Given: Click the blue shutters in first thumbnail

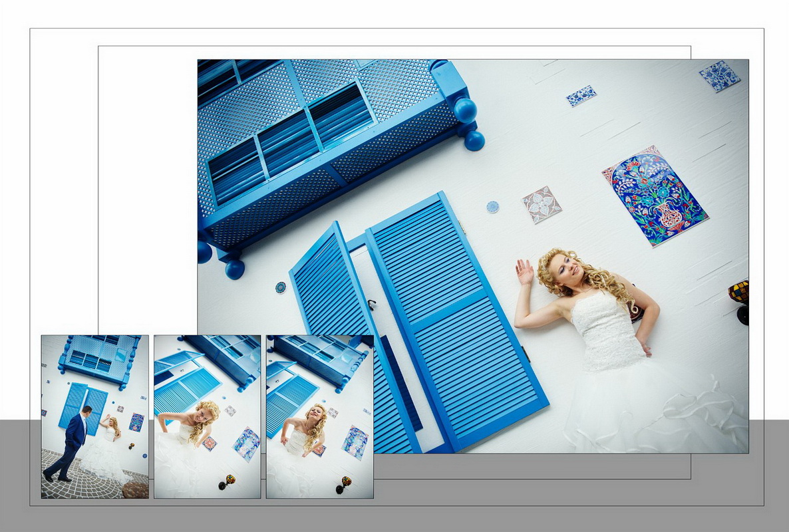Looking at the screenshot, I should click(83, 406).
